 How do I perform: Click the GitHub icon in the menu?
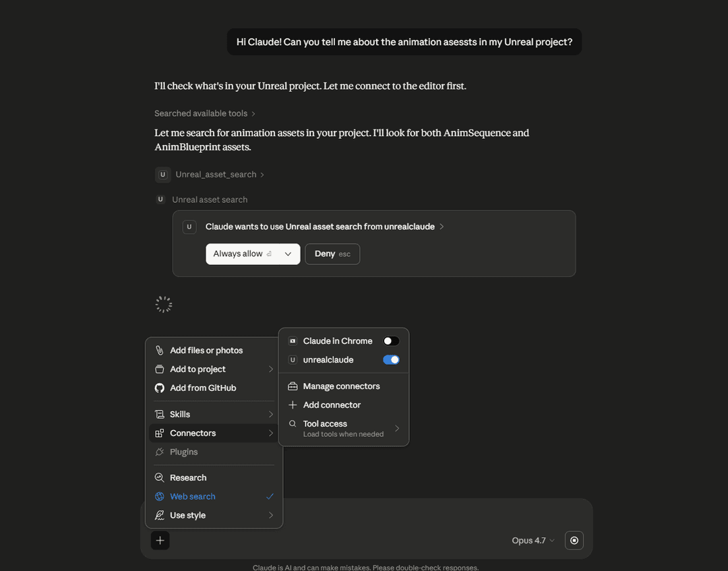tap(159, 388)
